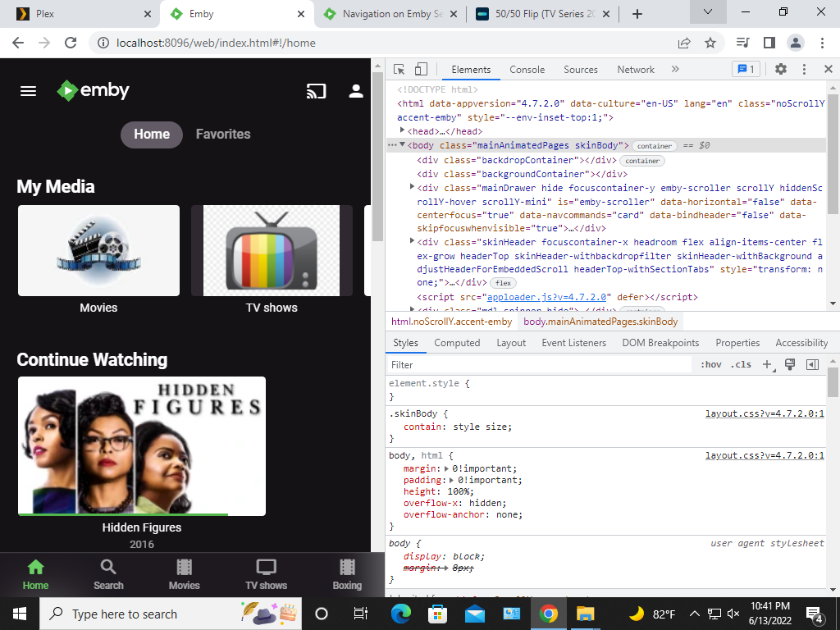Click the Cast to device icon
840x630 pixels.
317,91
